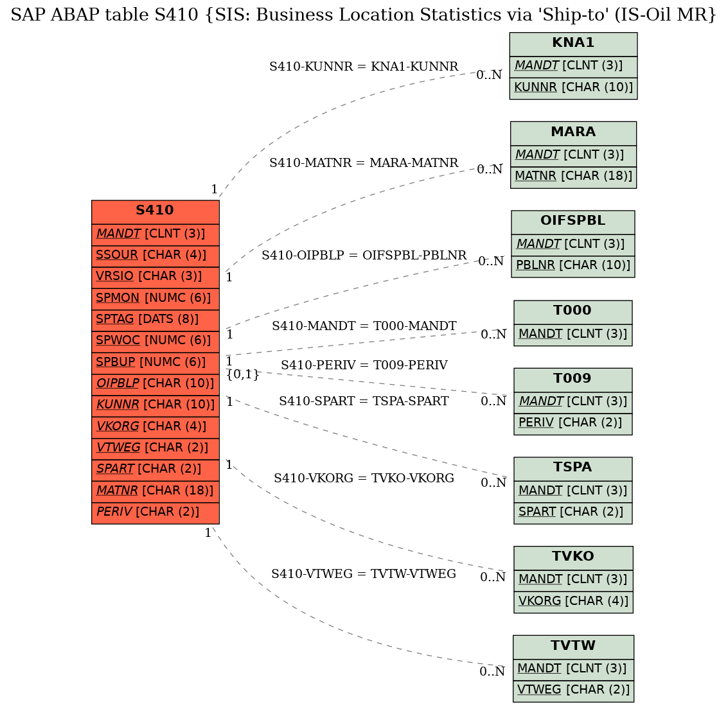Select MANDT [CLNT (3)] in the MARA table
This screenshot has height=709, width=728.
coord(573,155)
